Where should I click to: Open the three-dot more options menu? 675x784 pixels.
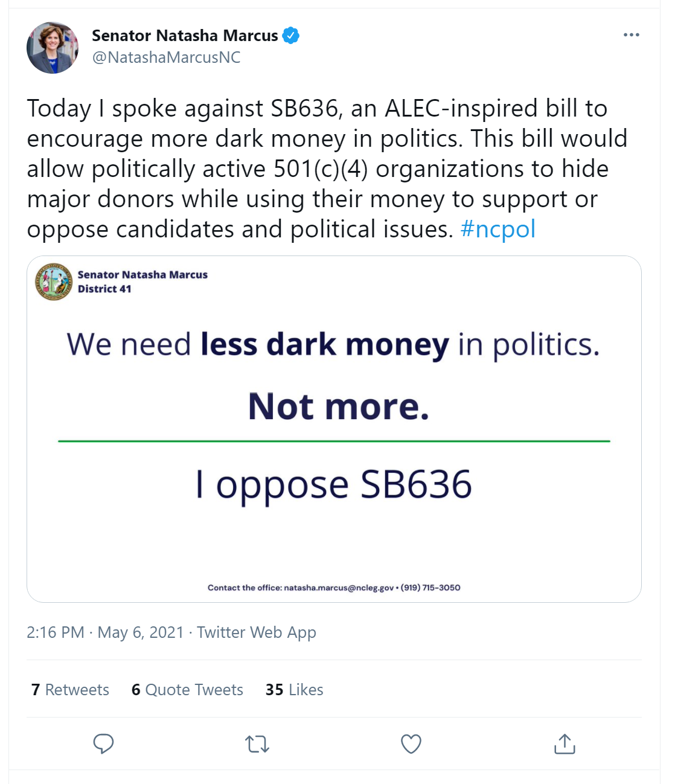tap(631, 35)
